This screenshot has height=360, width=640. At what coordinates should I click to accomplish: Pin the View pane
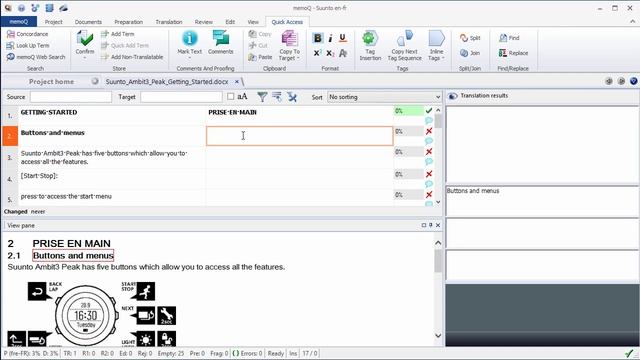431,225
